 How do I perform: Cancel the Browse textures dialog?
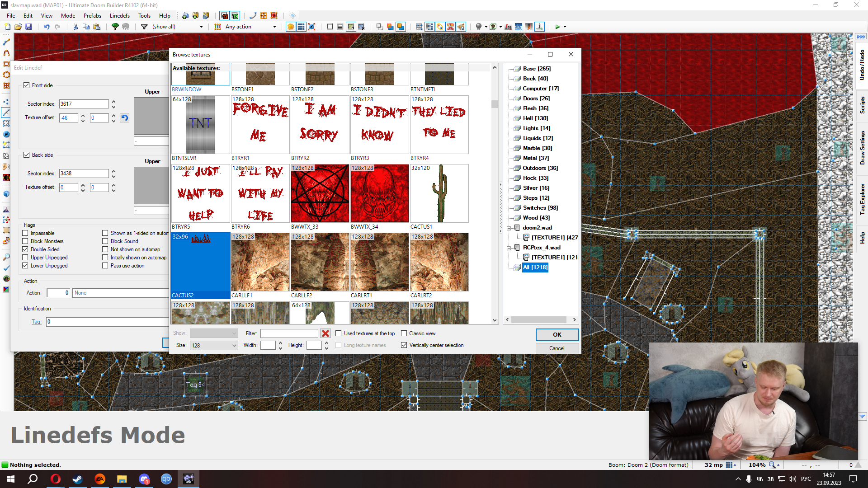tap(557, 348)
